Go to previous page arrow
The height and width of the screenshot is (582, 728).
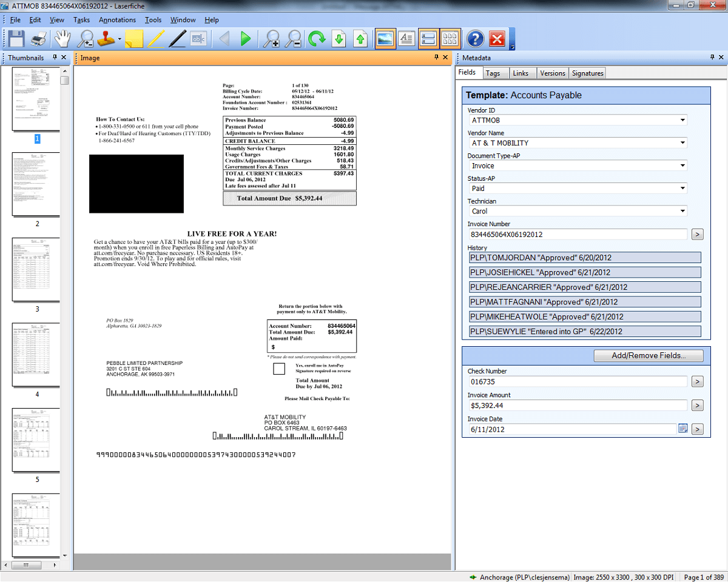[224, 39]
